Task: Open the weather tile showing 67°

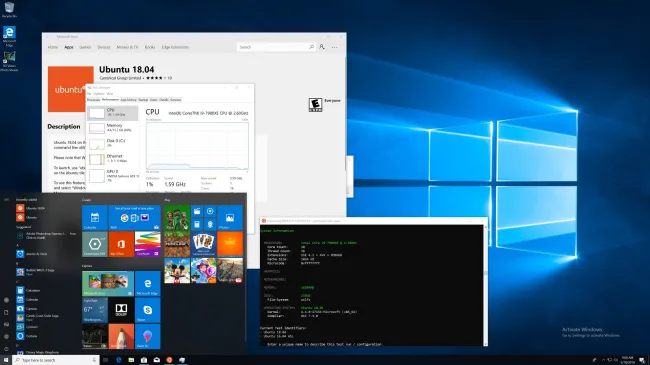Action: click(x=95, y=310)
